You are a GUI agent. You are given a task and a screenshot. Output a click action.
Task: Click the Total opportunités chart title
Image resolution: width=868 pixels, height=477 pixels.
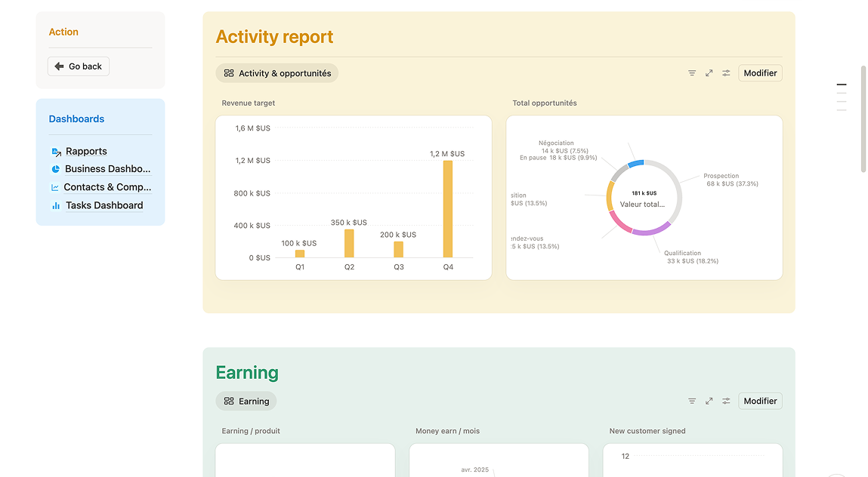point(545,103)
